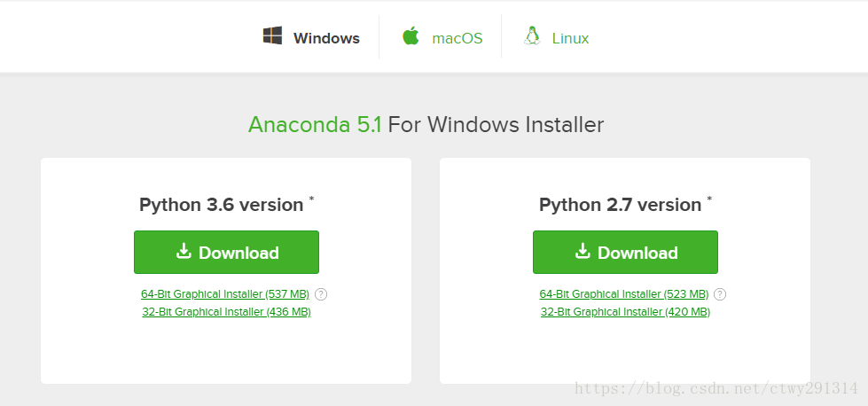Open 32-Bit Graphical Installer (436 MB) link
868x406 pixels.
click(226, 312)
